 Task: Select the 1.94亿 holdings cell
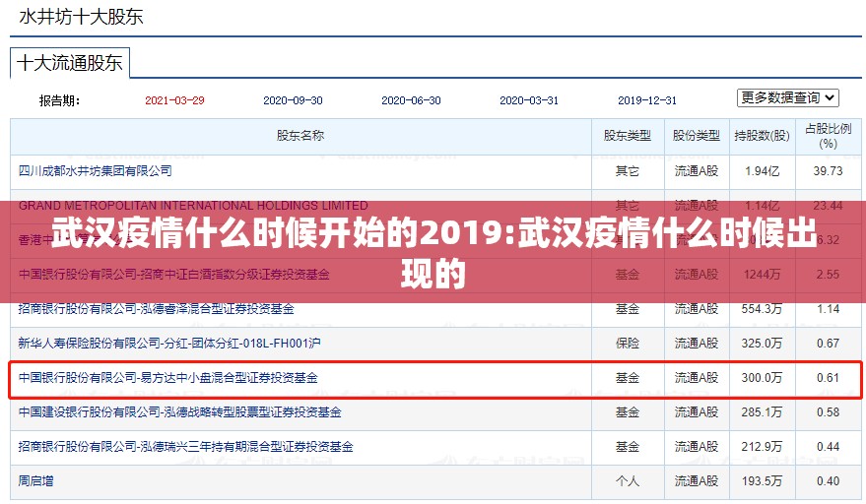[x=763, y=171]
